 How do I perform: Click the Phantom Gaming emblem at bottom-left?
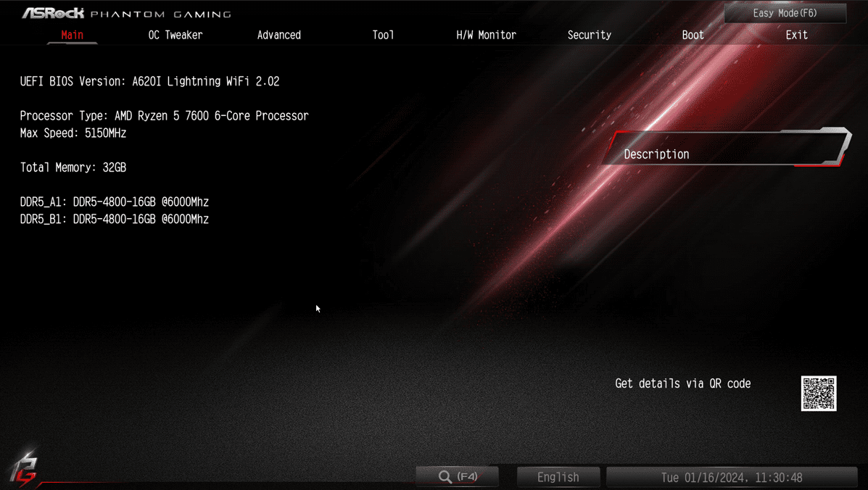[24, 468]
